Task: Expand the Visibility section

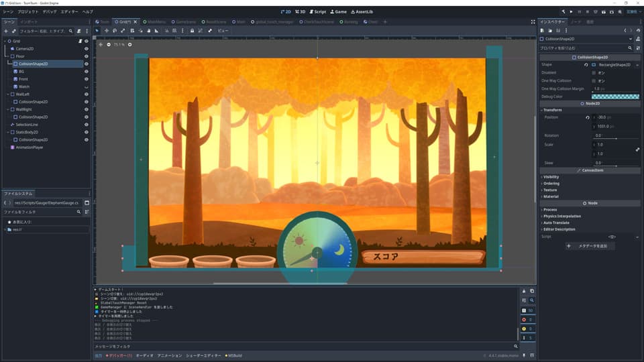Action: 551,177
